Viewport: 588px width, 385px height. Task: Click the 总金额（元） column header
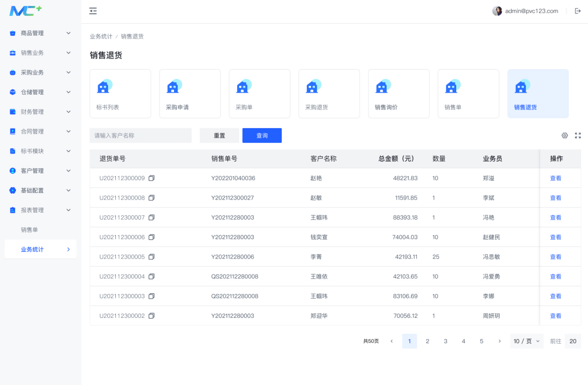click(398, 159)
